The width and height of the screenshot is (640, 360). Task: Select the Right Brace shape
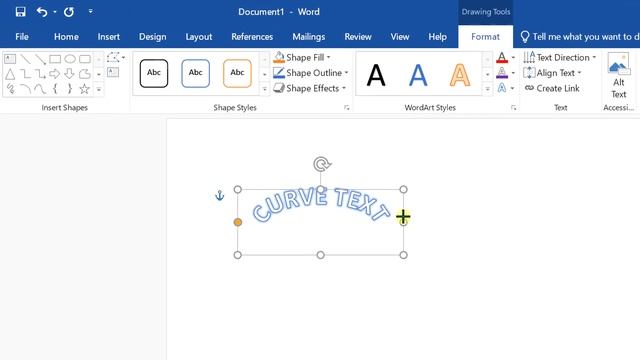coord(70,89)
